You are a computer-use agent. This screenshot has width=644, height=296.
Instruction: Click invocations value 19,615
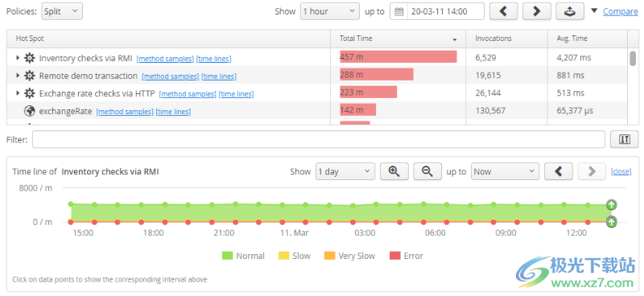pyautogui.click(x=488, y=76)
